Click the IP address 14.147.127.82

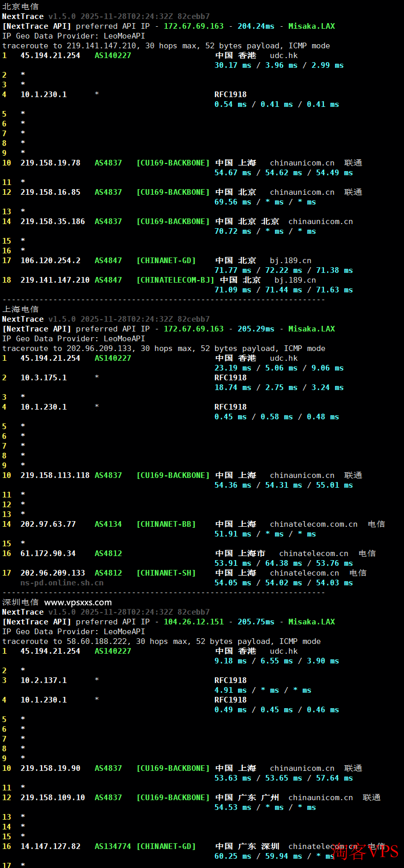pos(50,846)
